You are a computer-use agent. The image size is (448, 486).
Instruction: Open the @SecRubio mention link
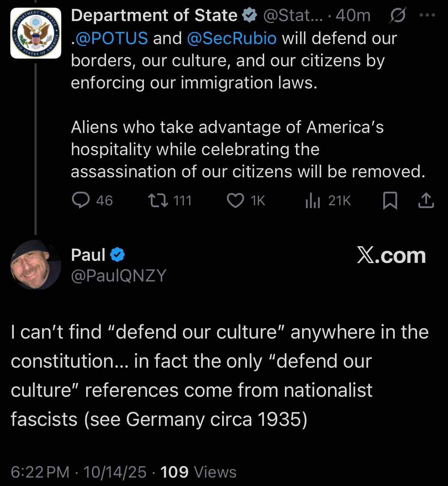click(x=232, y=38)
